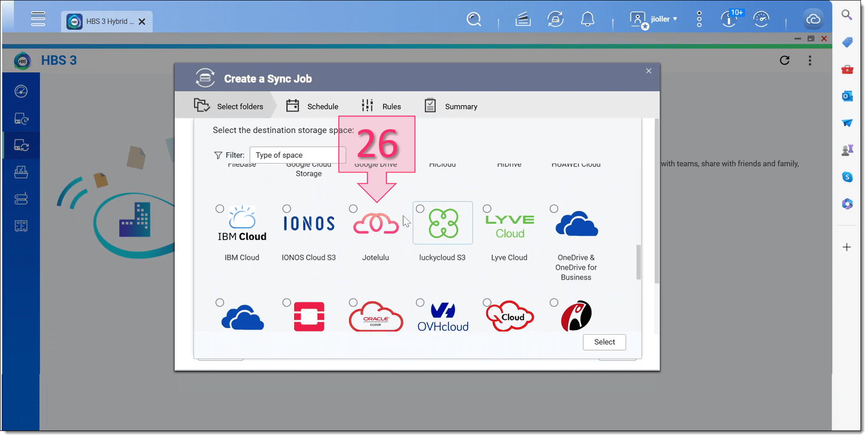Click the HBS 3 logo icon in header

[22, 61]
